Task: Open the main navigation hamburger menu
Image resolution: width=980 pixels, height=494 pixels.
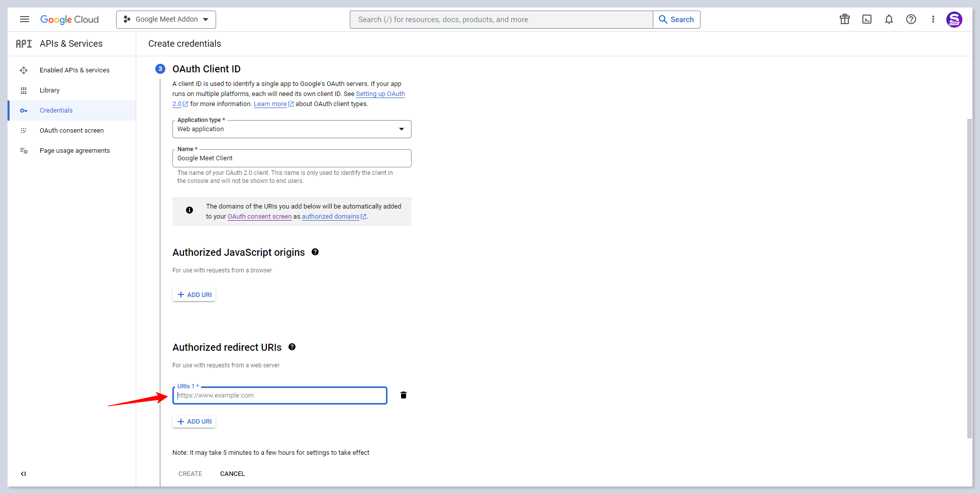Action: pos(24,20)
